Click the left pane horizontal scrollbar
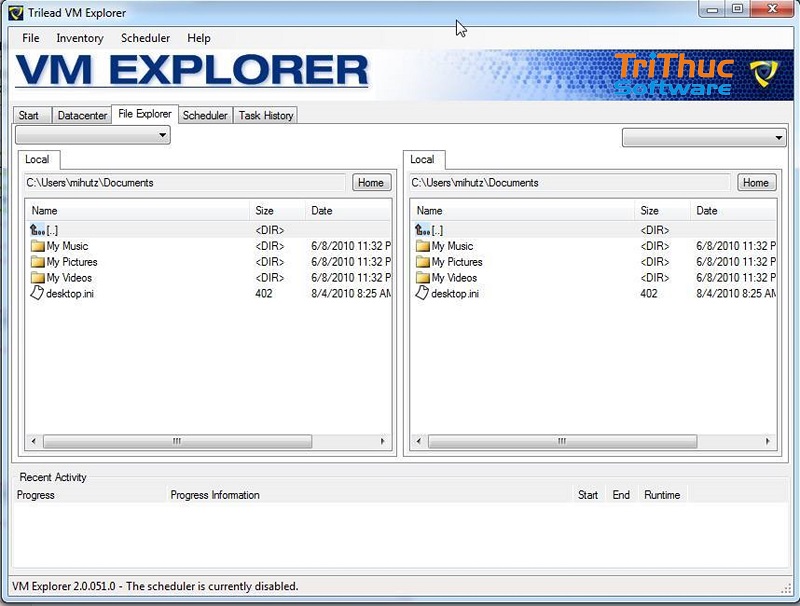Image resolution: width=800 pixels, height=606 pixels. tap(177, 441)
